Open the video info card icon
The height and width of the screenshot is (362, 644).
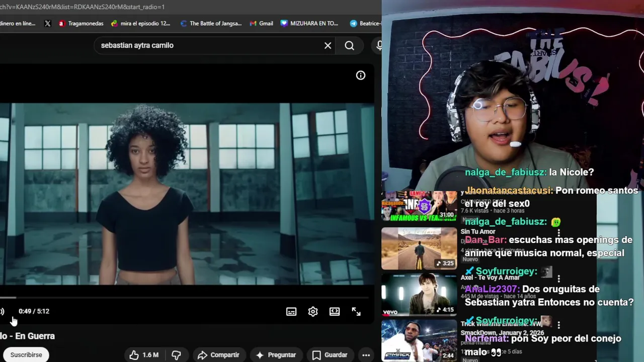[x=361, y=75]
